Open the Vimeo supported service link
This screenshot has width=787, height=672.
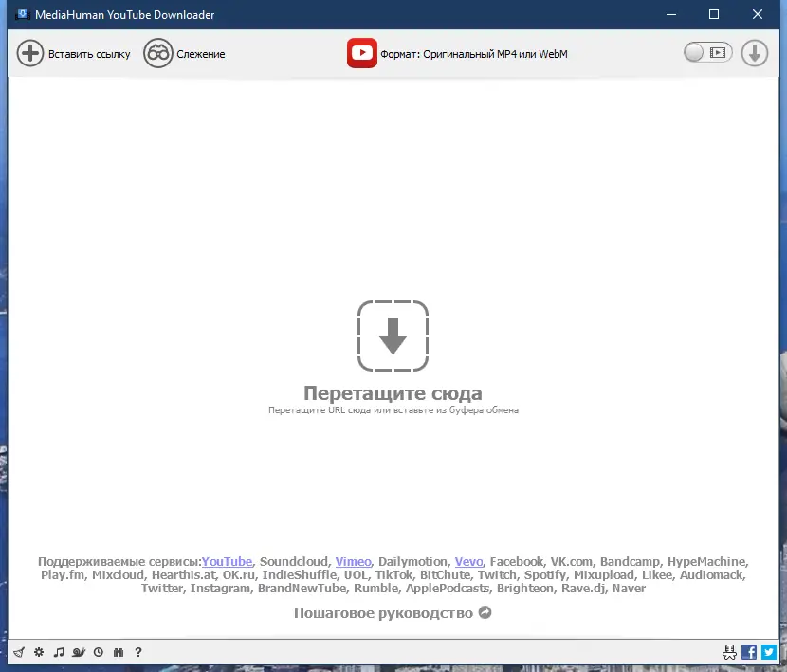click(x=354, y=562)
